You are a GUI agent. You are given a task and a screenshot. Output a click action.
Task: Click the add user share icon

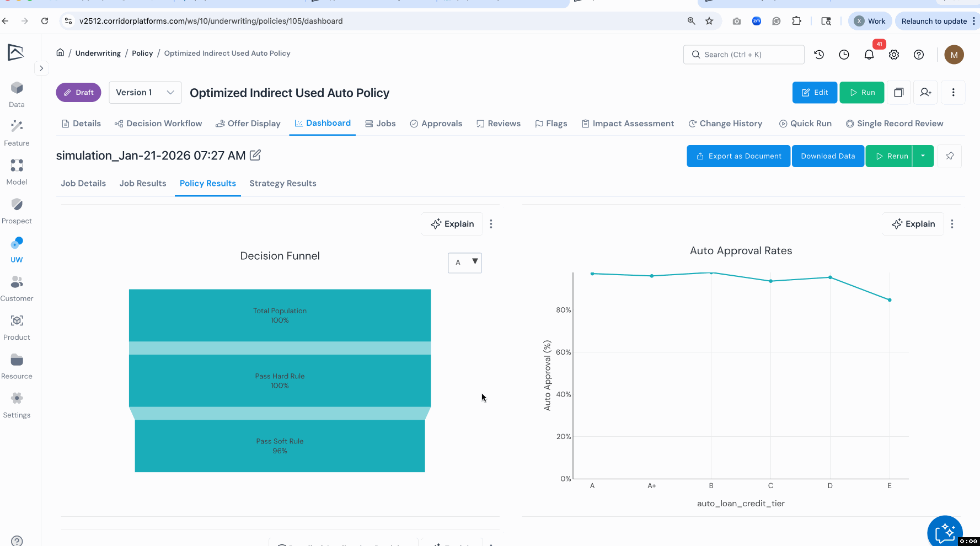coord(925,93)
